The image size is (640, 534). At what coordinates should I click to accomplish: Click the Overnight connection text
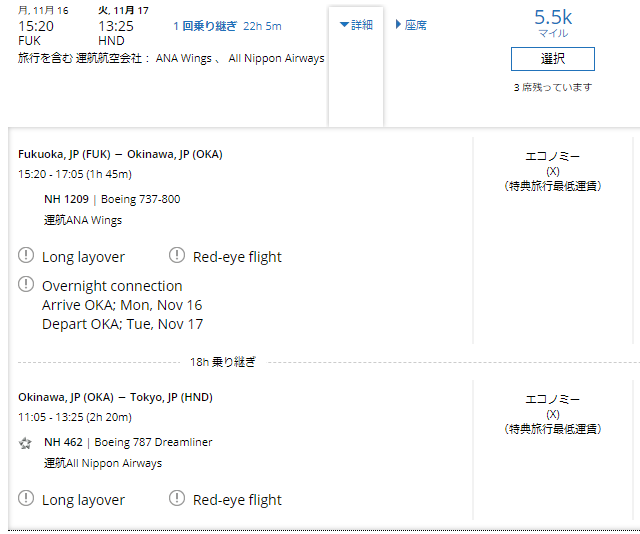(112, 286)
